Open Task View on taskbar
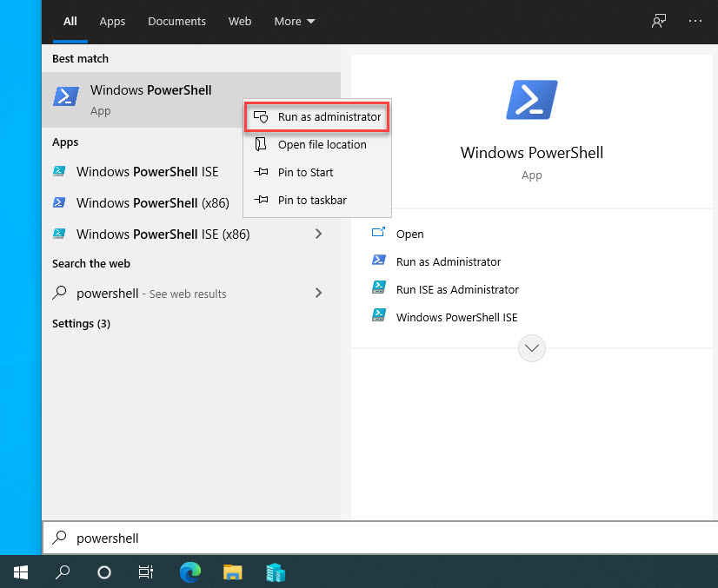718x588 pixels. tap(146, 572)
